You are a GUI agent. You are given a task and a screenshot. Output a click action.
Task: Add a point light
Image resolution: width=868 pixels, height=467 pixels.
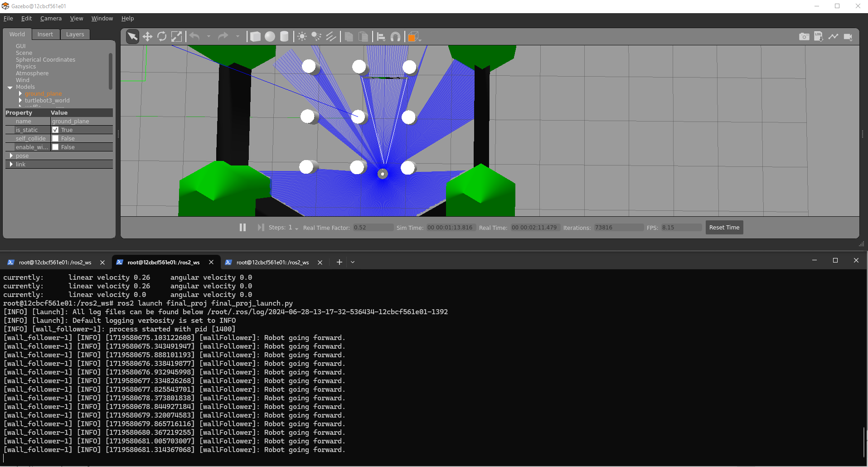point(302,37)
